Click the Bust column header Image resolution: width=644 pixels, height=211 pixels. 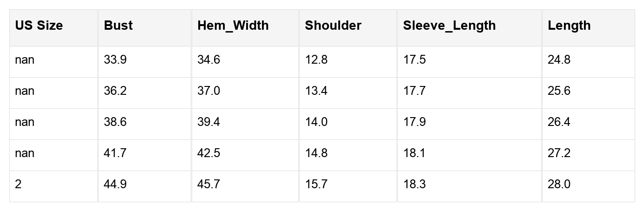118,26
